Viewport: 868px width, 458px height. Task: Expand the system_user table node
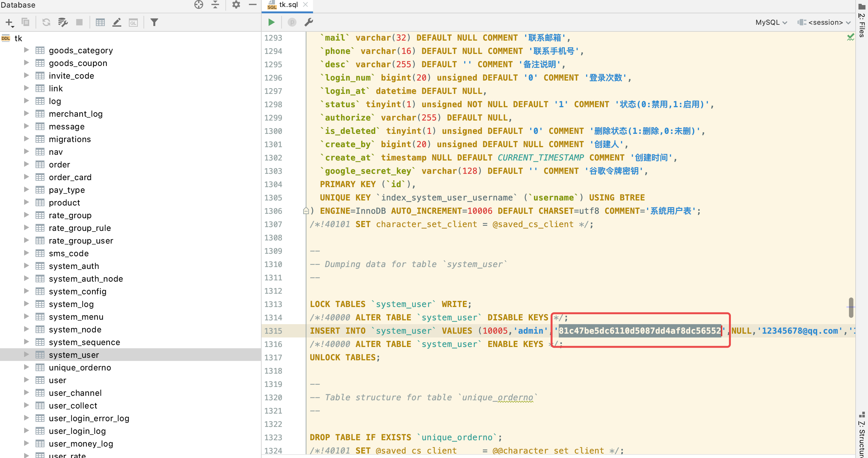click(26, 354)
